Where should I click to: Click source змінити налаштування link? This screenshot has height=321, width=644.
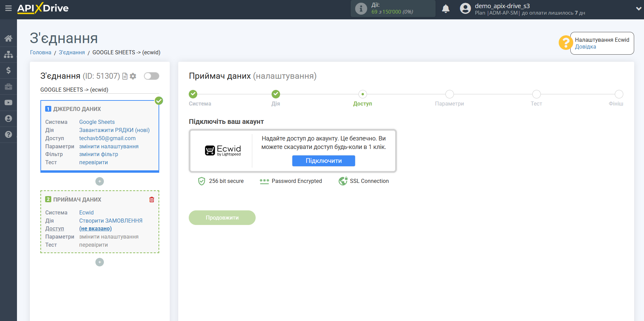point(109,146)
